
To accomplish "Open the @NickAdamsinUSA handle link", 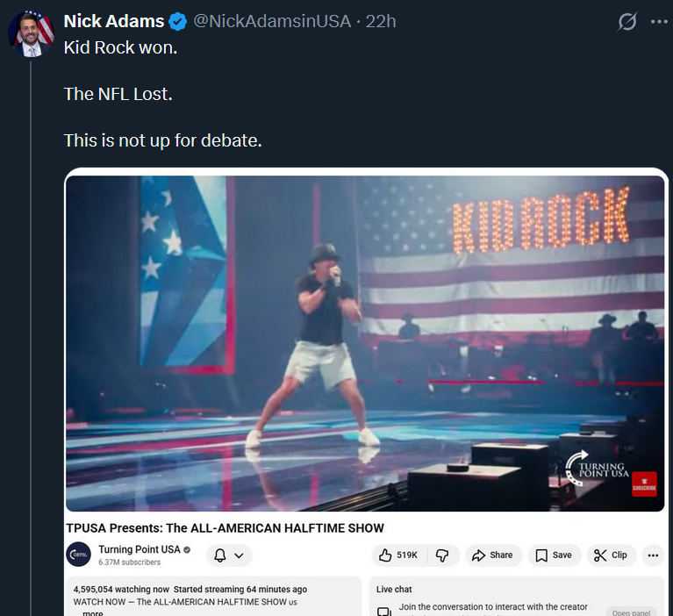I will click(x=271, y=21).
